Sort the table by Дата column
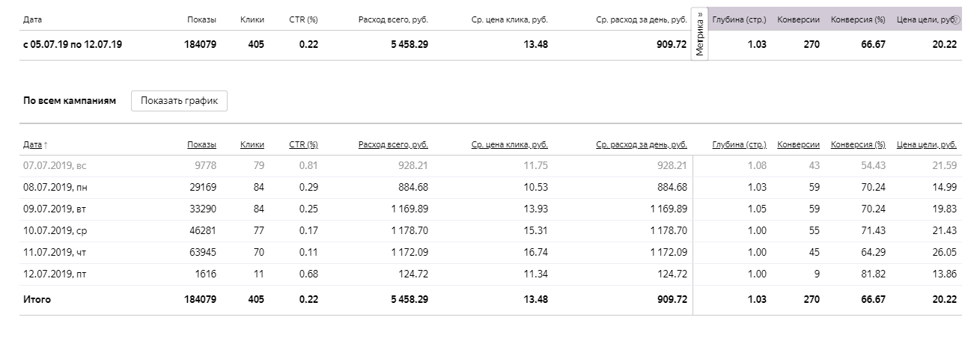Viewport: 980px width, 338px height. [32, 144]
